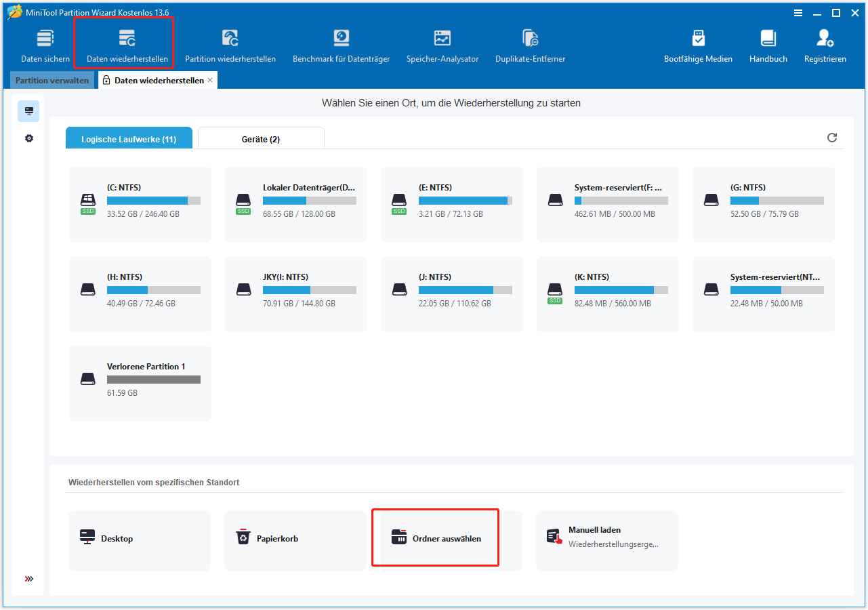The width and height of the screenshot is (868, 610).
Task: Switch to Geräte (2) tab
Action: point(261,138)
